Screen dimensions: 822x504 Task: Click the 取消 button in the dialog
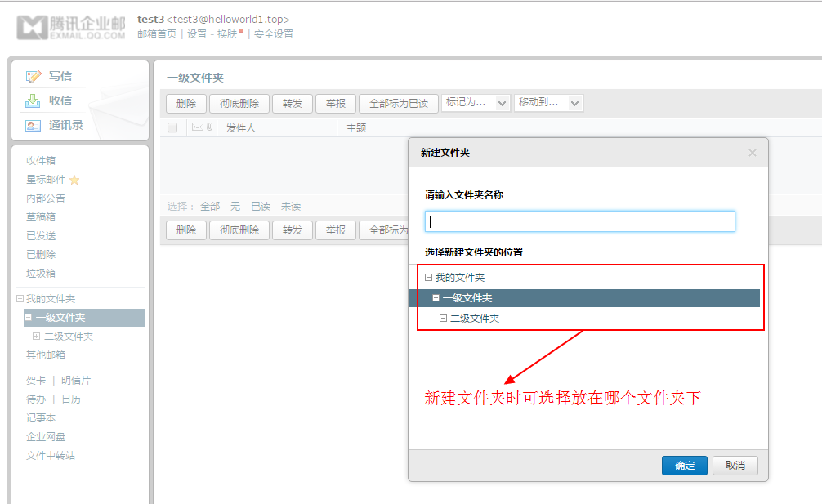735,466
